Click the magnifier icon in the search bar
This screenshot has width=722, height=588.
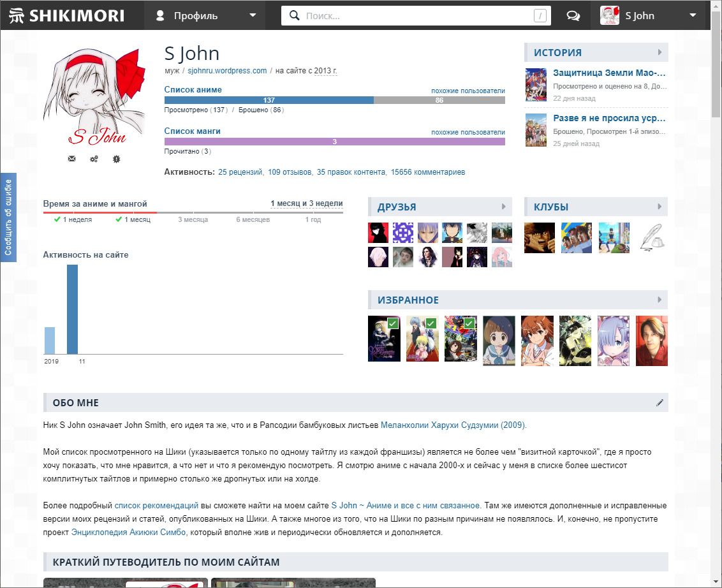(295, 16)
